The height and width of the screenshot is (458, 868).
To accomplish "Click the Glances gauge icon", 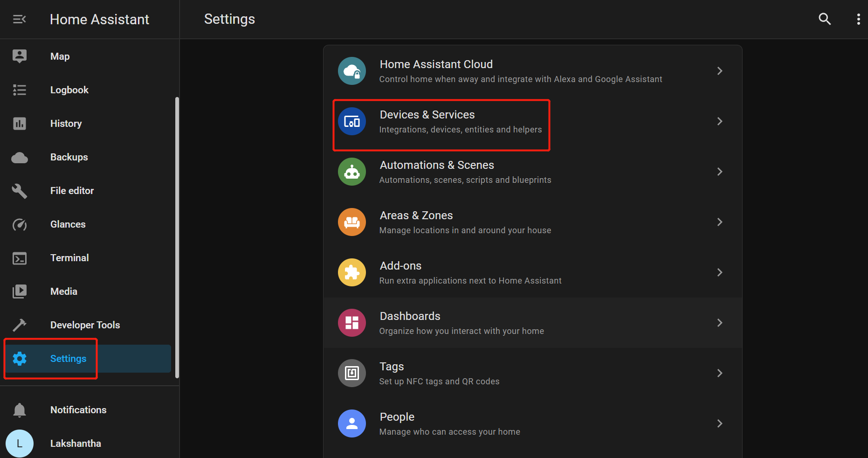I will pyautogui.click(x=20, y=224).
